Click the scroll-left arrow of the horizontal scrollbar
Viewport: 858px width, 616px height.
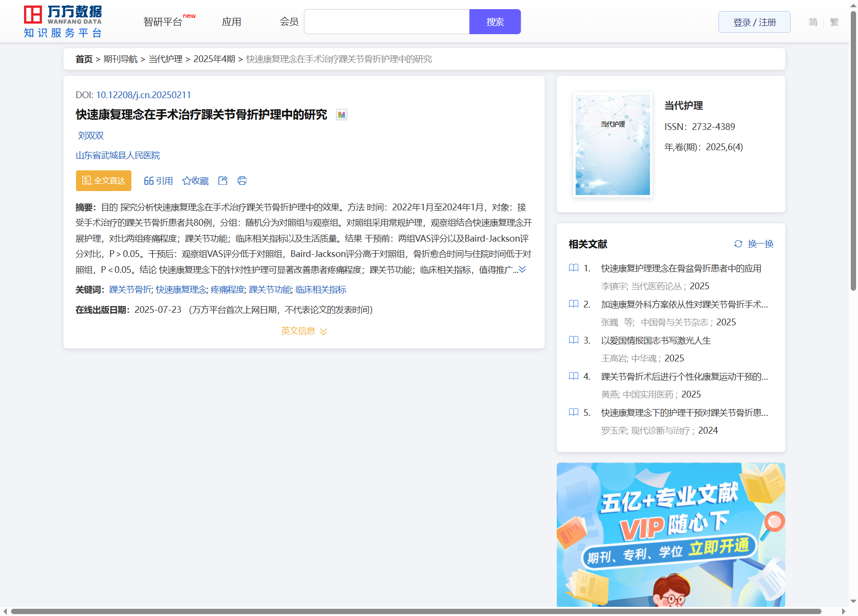4,611
